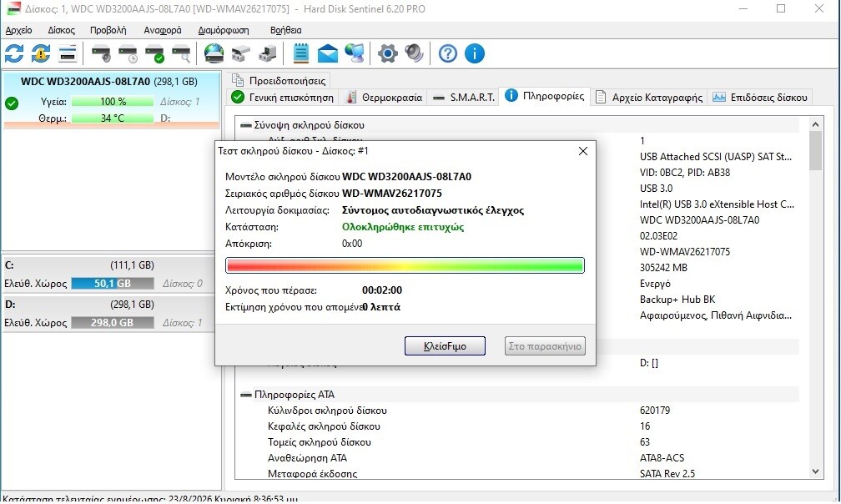Switch to the Επιδόσεις δίσκου tab

760,98
